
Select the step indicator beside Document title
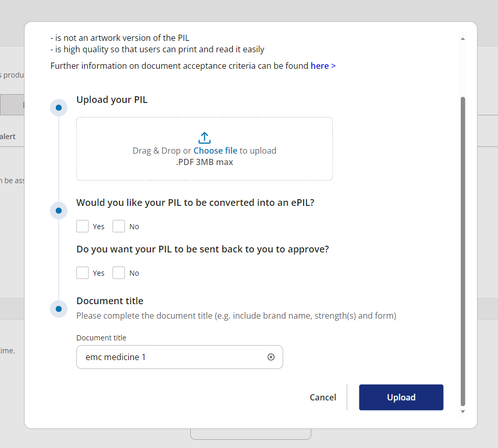[58, 308]
